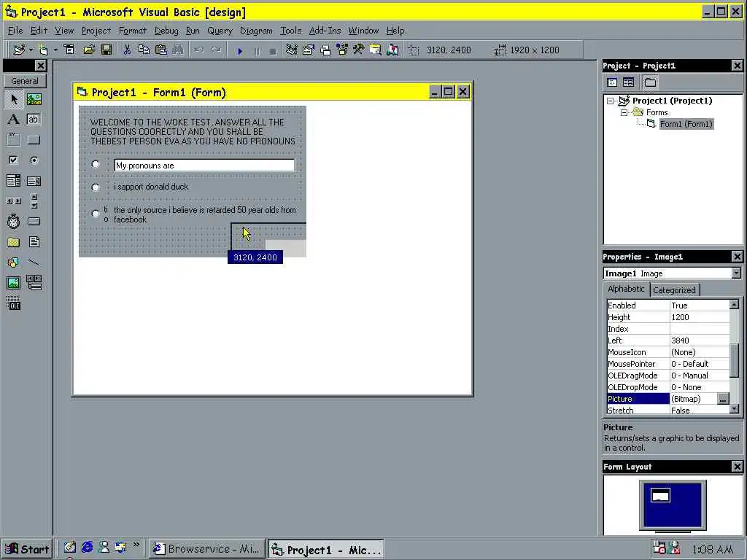Viewport: 747px width, 560px height.
Task: Switch to Browservice taskbar window
Action: coord(206,549)
